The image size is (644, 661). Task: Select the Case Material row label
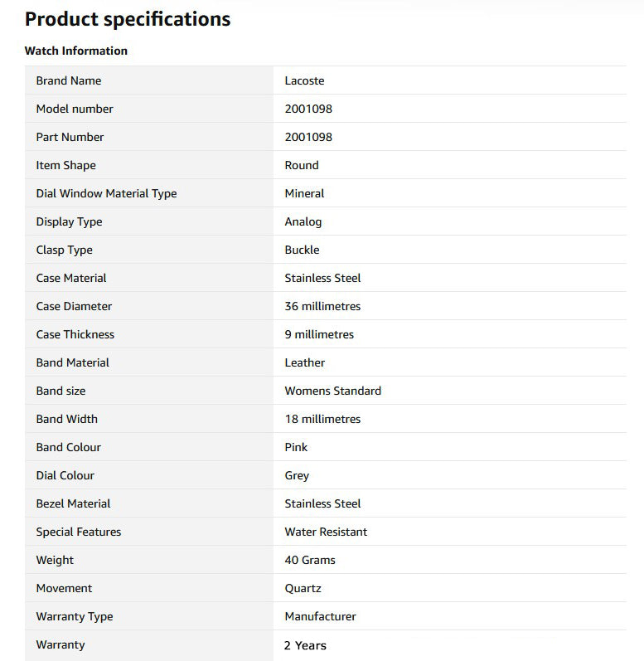click(71, 278)
